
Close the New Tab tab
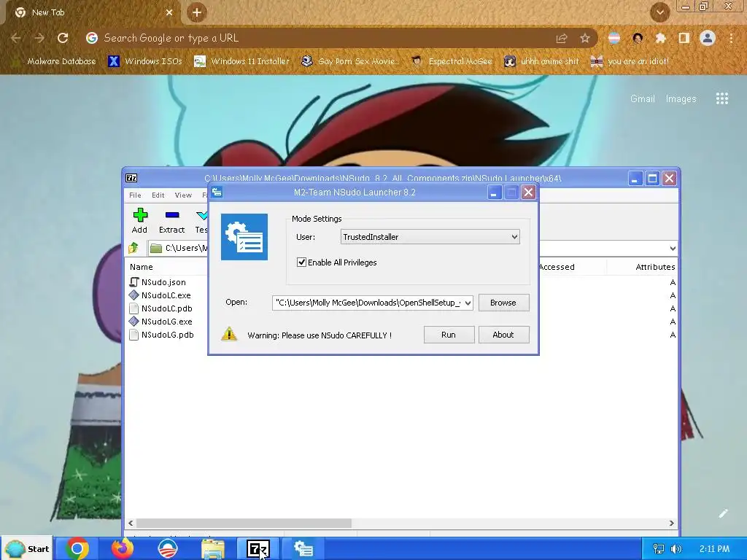click(x=169, y=12)
